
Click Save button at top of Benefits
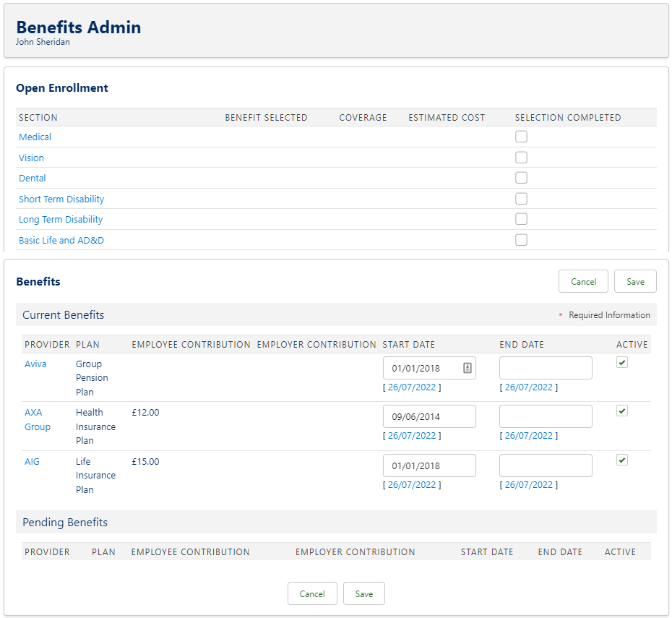(x=635, y=282)
